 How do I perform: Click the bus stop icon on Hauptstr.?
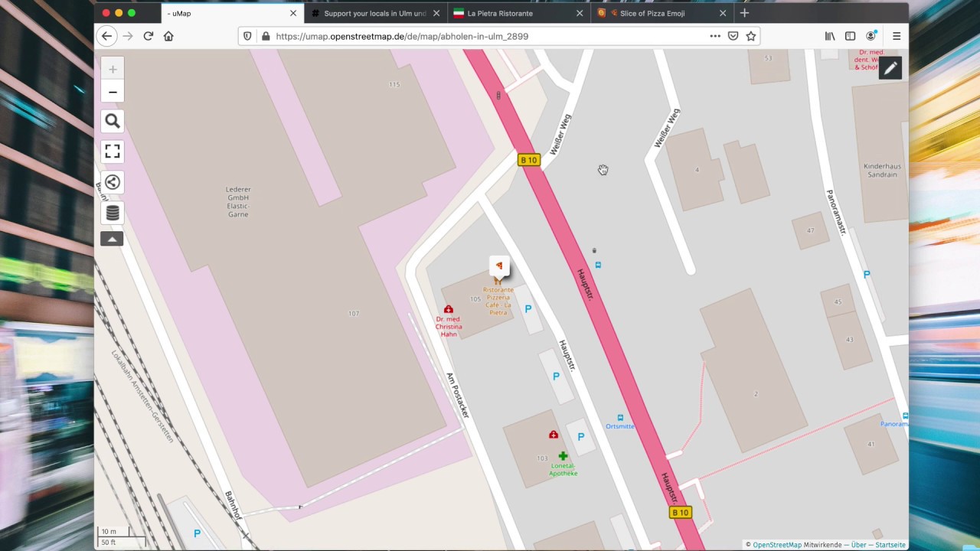[x=598, y=265]
